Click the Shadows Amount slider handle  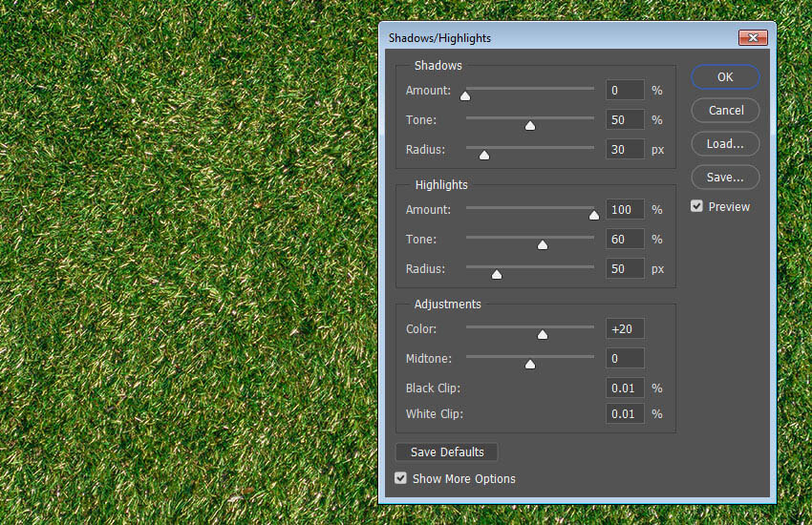(x=465, y=94)
